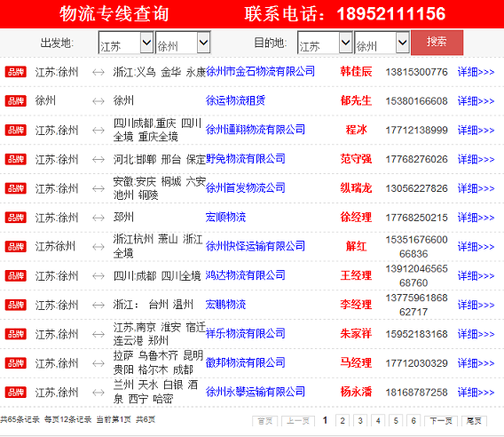Click the 上一页 previous page button
Image resolution: width=504 pixels, height=437 pixels.
(298, 421)
